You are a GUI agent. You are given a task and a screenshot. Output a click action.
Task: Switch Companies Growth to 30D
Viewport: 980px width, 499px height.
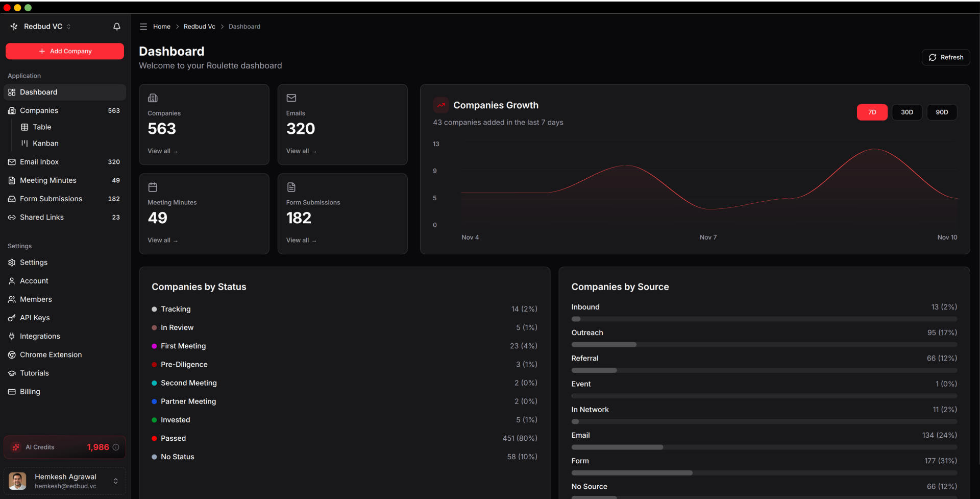click(x=907, y=112)
